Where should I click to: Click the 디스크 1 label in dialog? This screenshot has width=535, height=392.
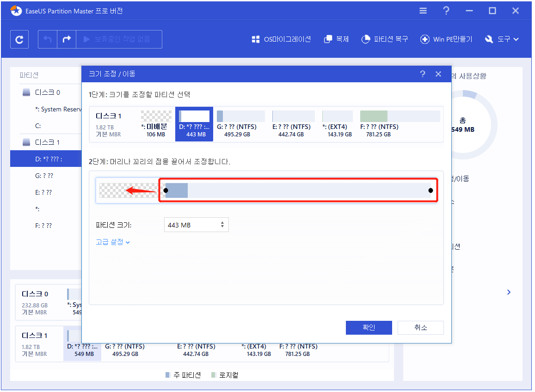click(x=108, y=116)
